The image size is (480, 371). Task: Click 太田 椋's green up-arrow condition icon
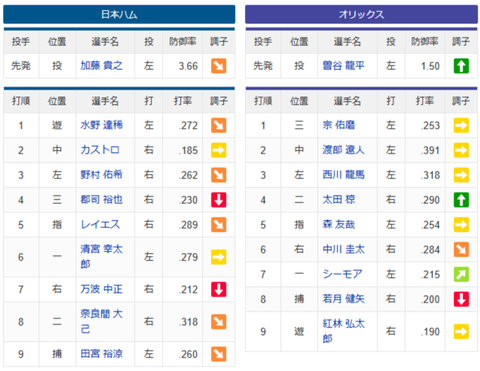coord(461,200)
